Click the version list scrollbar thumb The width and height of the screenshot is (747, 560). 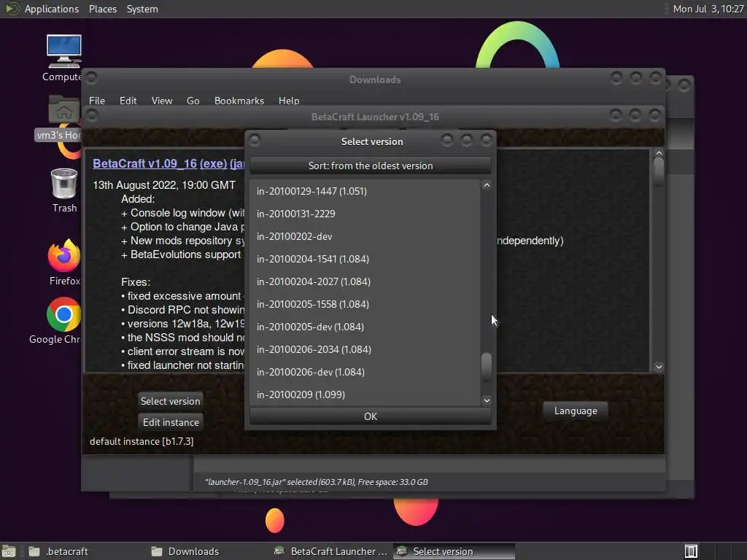point(487,365)
